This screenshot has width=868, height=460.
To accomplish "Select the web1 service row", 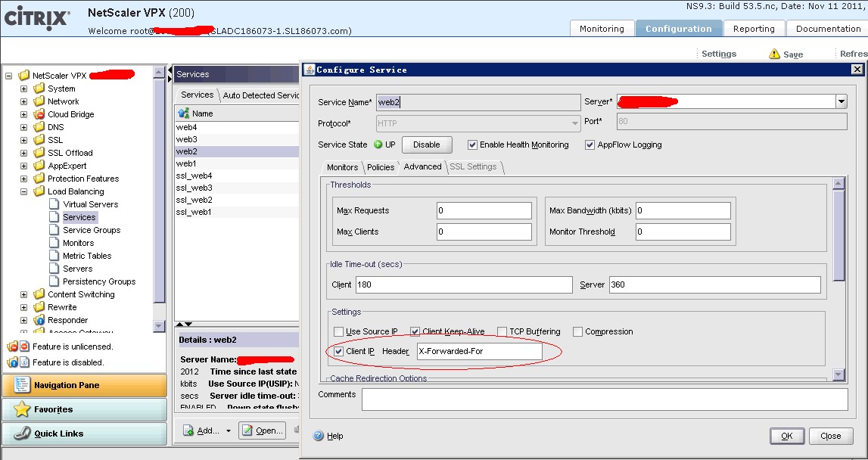I will pos(237,163).
